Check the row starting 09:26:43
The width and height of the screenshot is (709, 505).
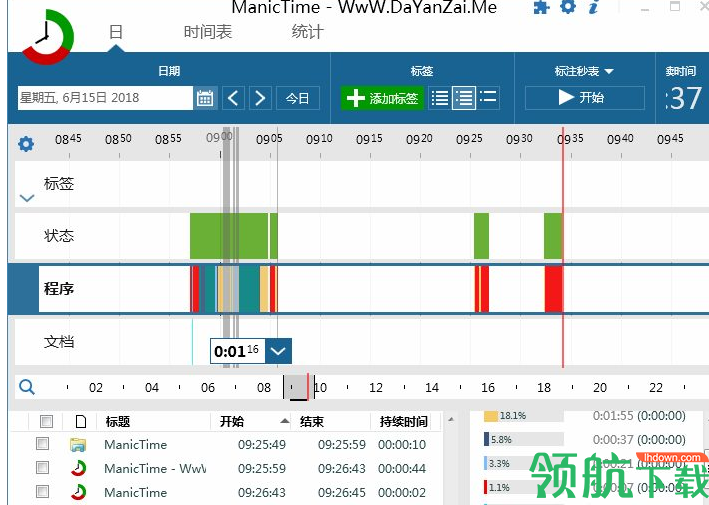tap(43, 491)
